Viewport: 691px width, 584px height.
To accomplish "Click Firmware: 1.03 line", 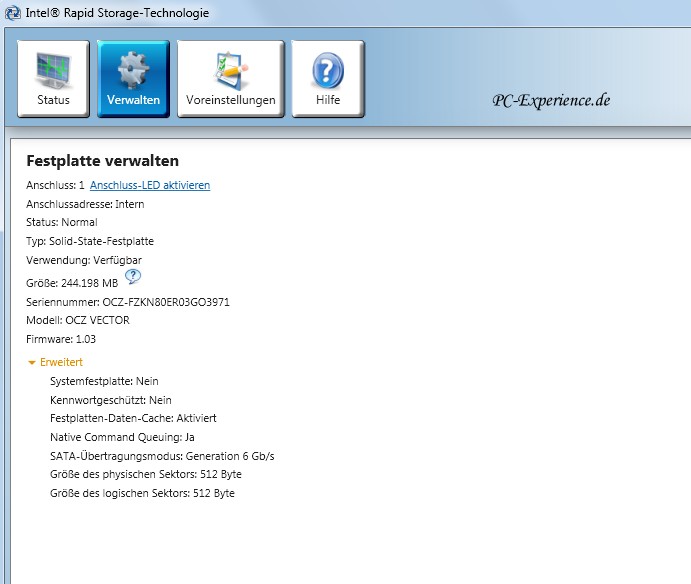I will point(61,339).
